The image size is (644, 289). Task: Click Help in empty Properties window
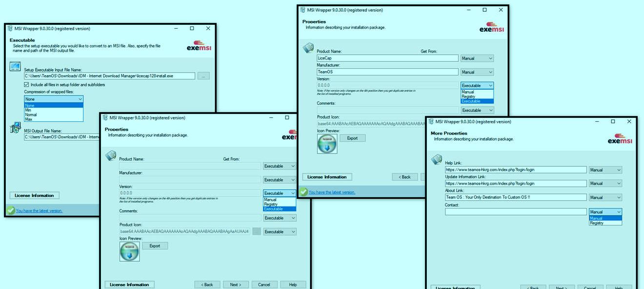pyautogui.click(x=293, y=285)
